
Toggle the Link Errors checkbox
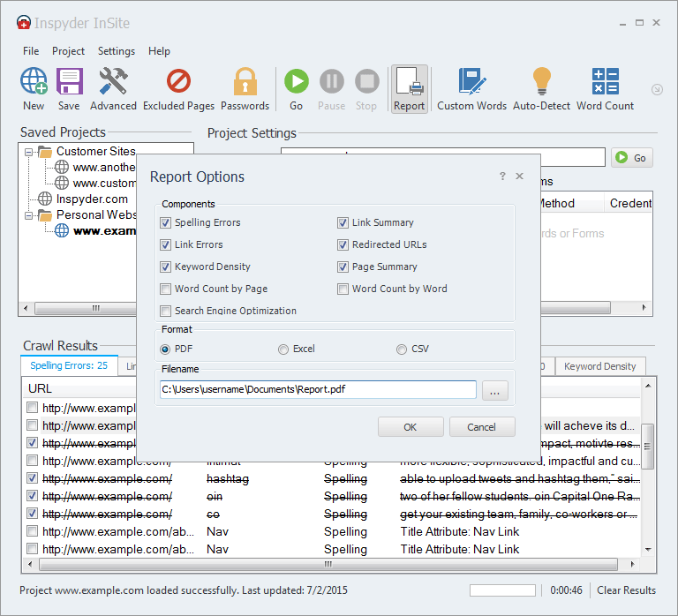pyautogui.click(x=165, y=244)
